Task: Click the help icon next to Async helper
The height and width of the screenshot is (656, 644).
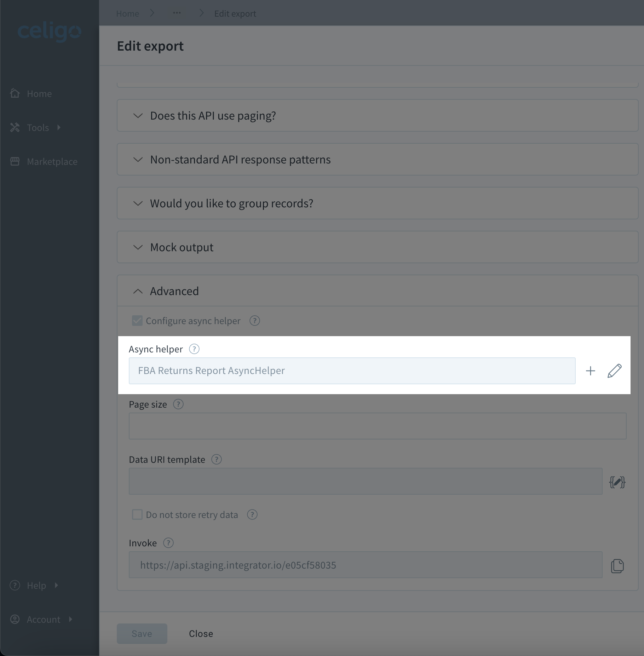Action: 194,349
